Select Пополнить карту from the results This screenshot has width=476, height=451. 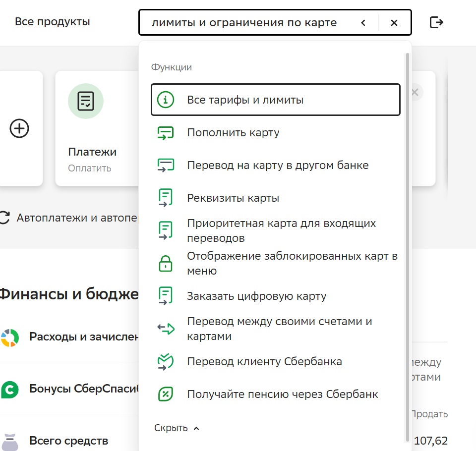(233, 132)
